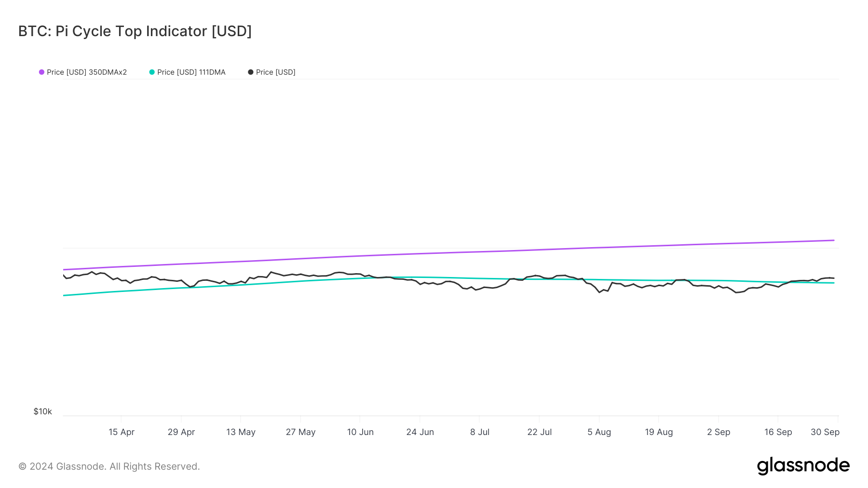Pick the 10 Jun date marker

(360, 432)
